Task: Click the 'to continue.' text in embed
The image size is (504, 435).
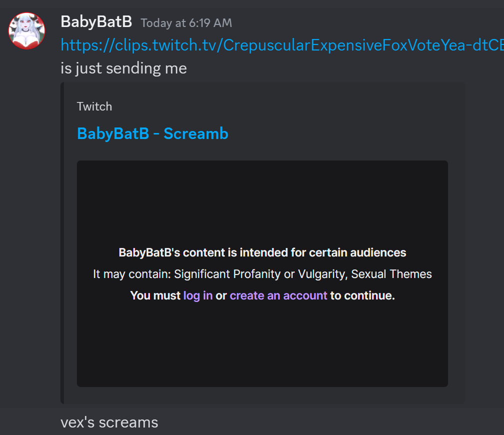Action: click(363, 295)
